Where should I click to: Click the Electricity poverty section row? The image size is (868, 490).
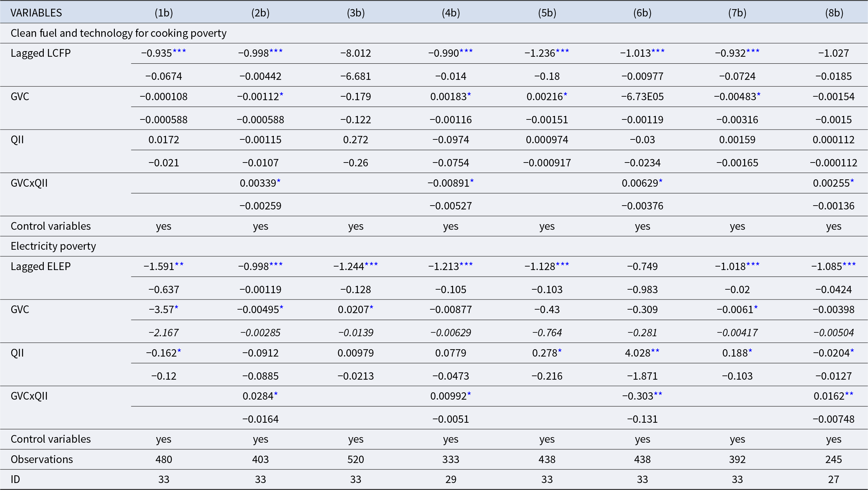(53, 246)
